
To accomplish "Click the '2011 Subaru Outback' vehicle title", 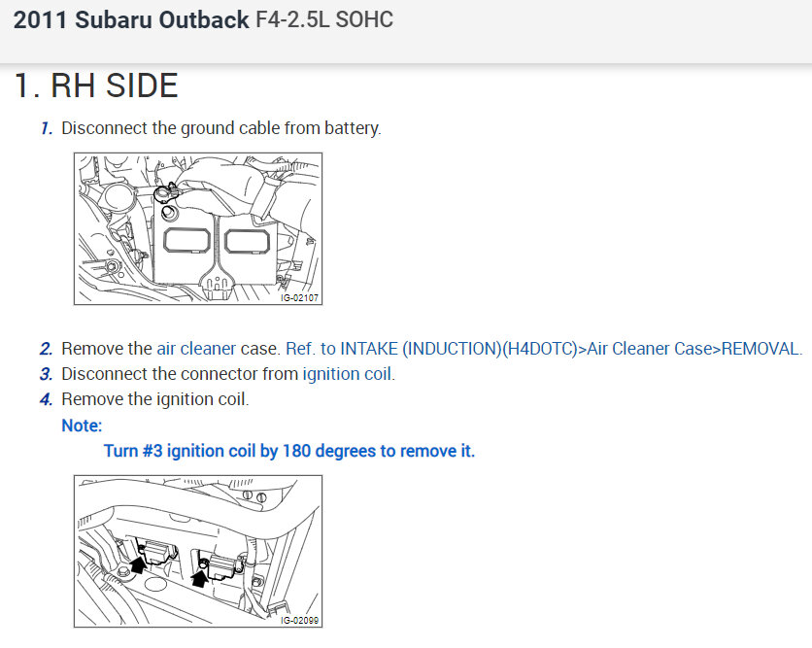I will coord(131,20).
